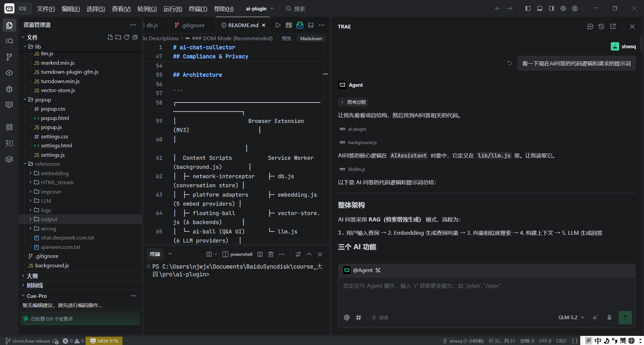Open the 文件(F) menu
The height and width of the screenshot is (345, 644).
(x=46, y=9)
